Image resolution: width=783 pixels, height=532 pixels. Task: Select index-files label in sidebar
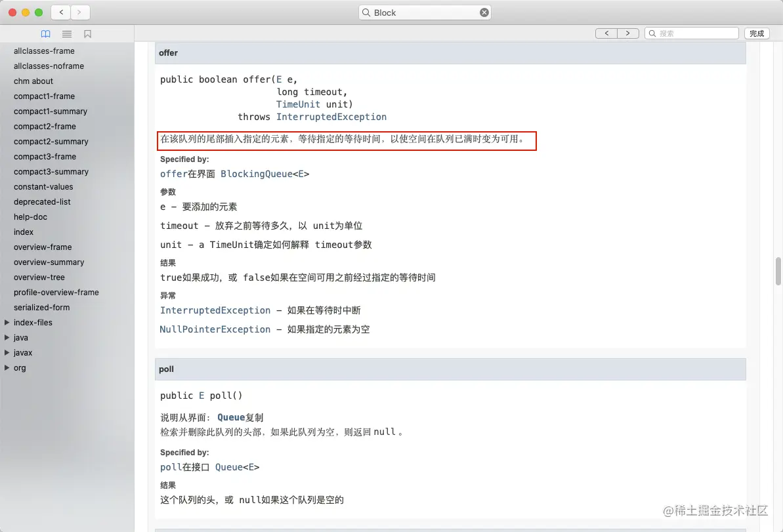click(33, 322)
